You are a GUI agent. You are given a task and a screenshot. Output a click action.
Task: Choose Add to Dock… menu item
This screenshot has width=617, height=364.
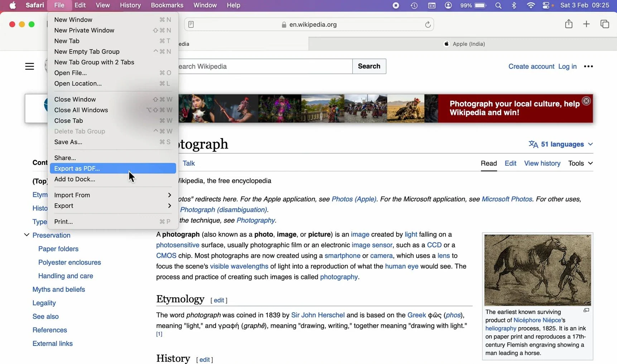click(x=113, y=179)
